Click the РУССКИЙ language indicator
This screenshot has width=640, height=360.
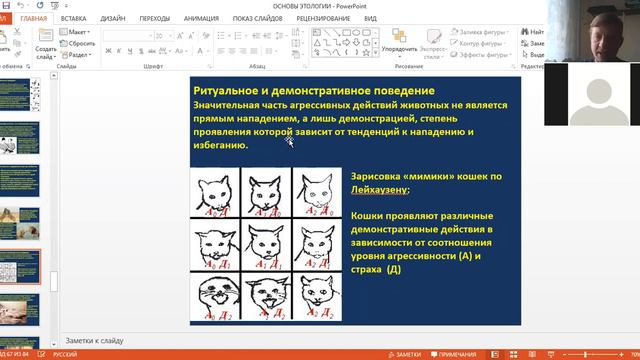click(65, 354)
